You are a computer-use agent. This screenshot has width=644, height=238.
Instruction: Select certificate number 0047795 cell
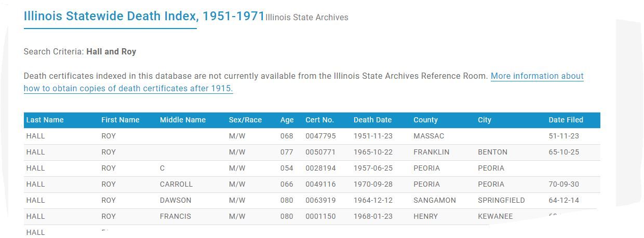(320, 136)
